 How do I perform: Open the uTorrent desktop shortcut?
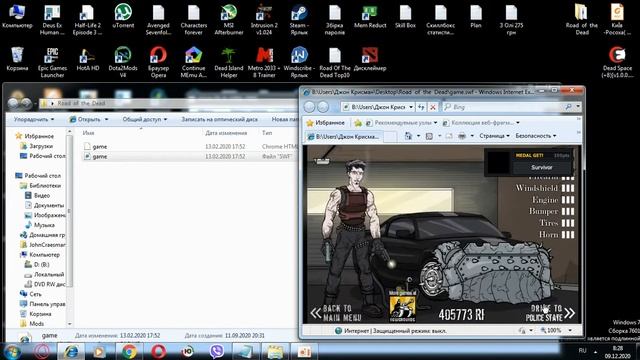pyautogui.click(x=123, y=16)
